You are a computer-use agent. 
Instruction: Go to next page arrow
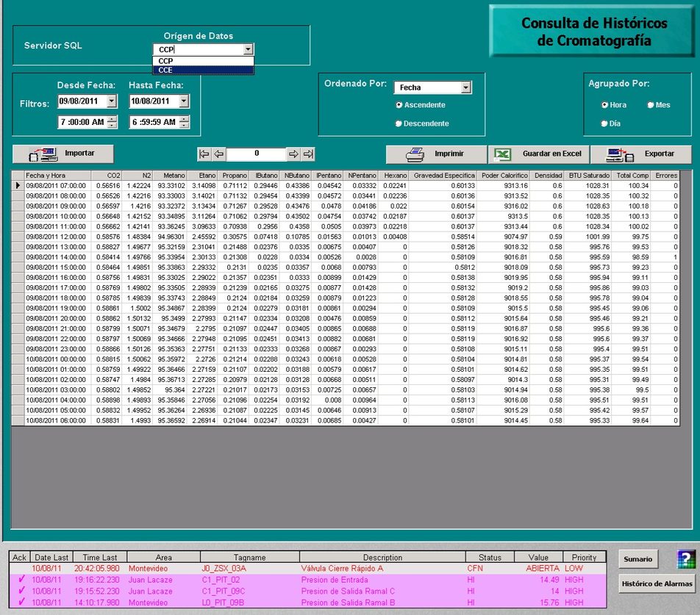[x=293, y=154]
